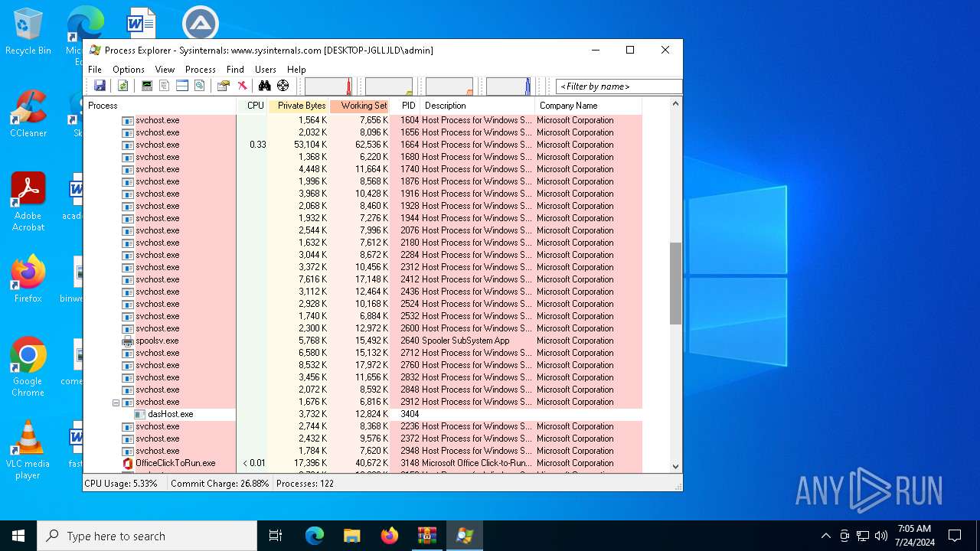Open the View menu
Image resolution: width=980 pixels, height=551 pixels.
click(165, 69)
